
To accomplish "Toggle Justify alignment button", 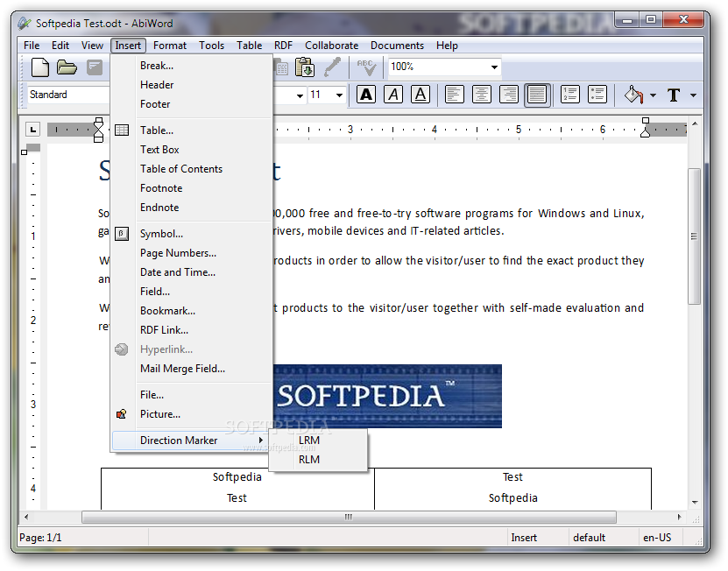I will [537, 95].
